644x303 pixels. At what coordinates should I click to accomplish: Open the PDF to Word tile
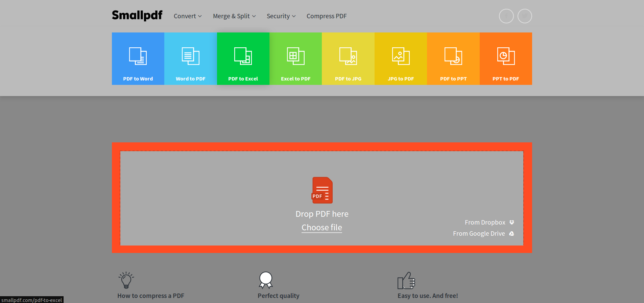click(138, 59)
